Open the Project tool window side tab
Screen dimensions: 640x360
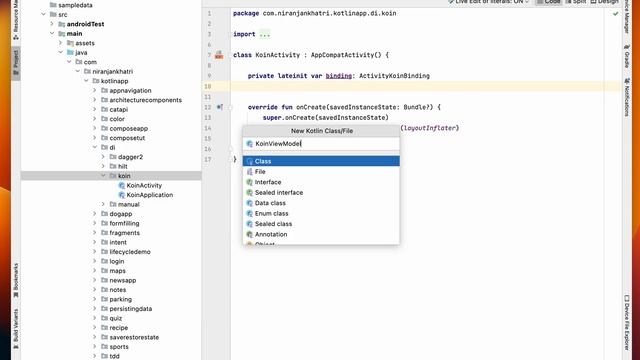tap(16, 62)
